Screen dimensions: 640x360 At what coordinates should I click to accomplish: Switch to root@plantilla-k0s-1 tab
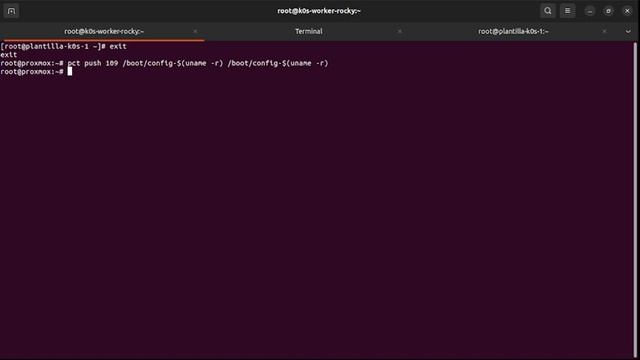click(513, 31)
